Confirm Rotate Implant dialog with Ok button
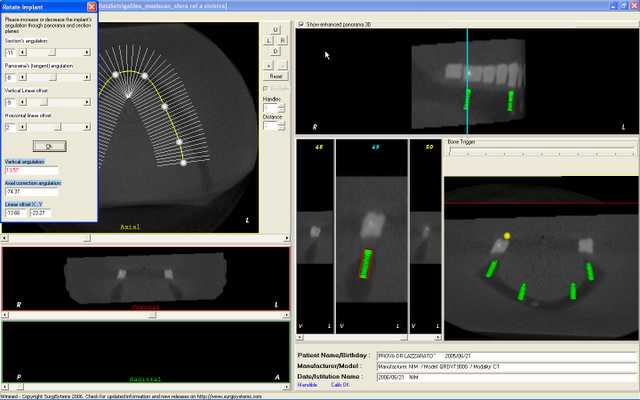Screen dimensions: 640x400 coord(49,146)
